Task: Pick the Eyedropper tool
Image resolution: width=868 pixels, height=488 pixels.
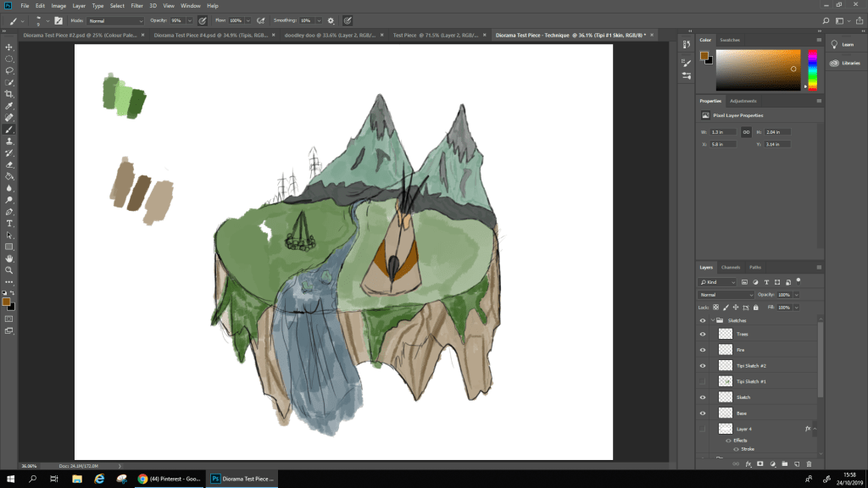Action: pyautogui.click(x=9, y=106)
